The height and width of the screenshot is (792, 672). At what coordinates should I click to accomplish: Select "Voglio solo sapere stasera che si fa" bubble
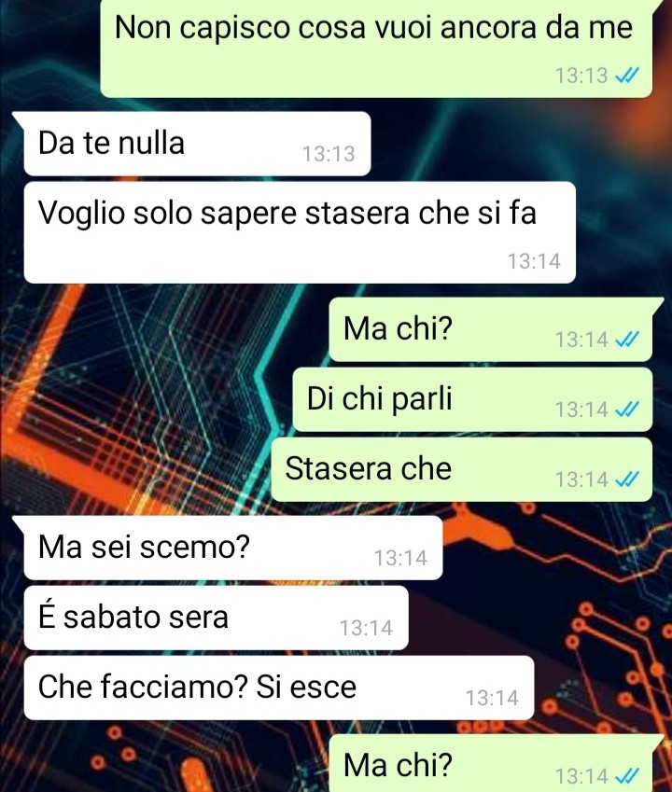coord(300,232)
